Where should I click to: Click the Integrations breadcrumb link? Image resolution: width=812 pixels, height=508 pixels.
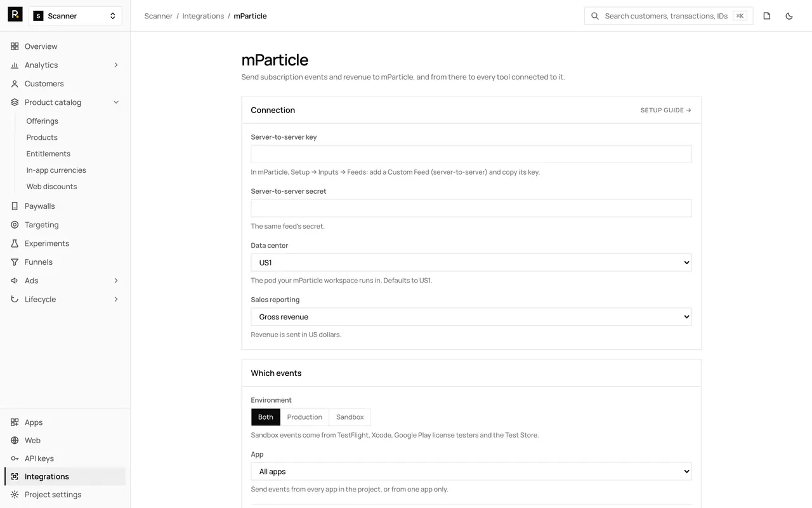(203, 16)
